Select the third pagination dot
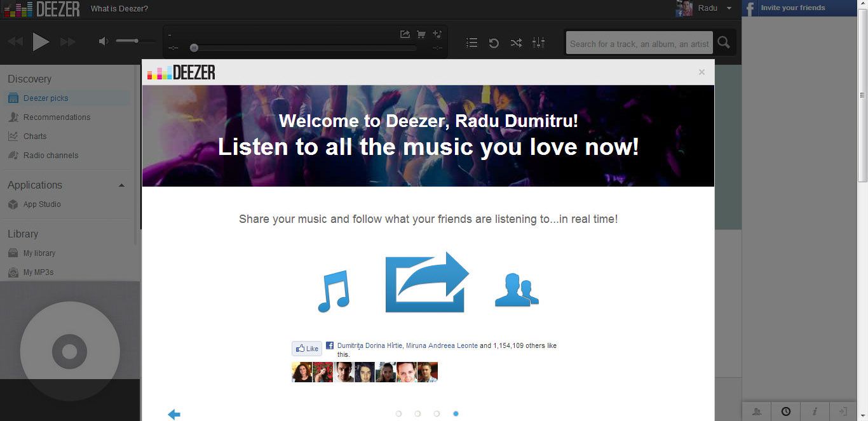This screenshot has height=421, width=868. tap(437, 413)
